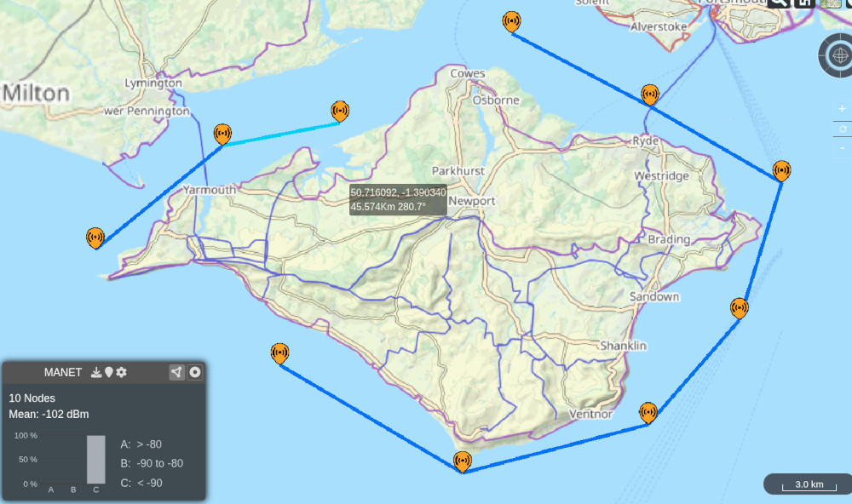Select the radio node south of Ventnor
The height and width of the screenshot is (504, 852).
tap(462, 461)
